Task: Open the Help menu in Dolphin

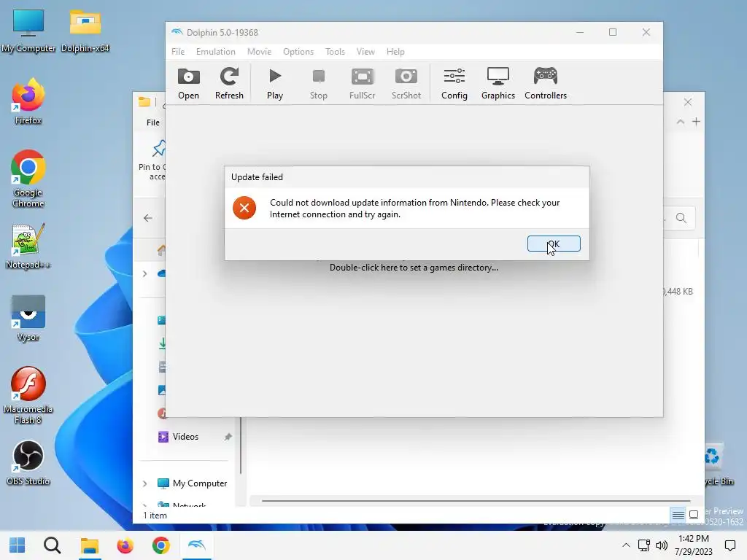Action: pos(395,52)
